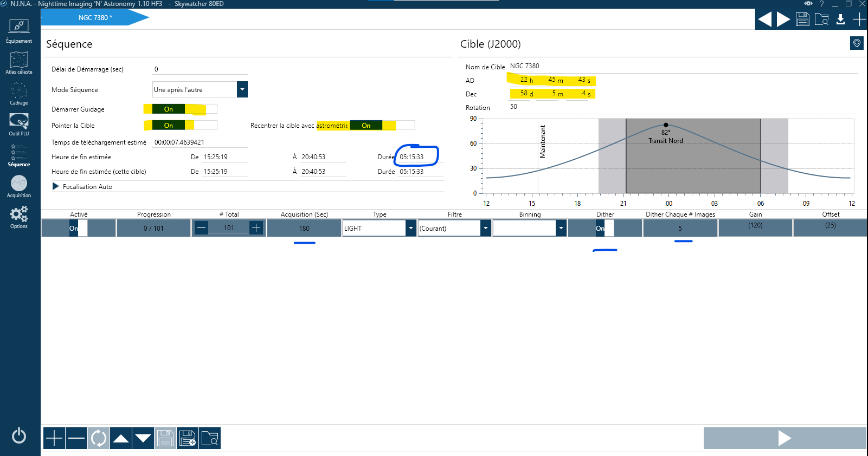Open the Acquisition screen
Viewport: 868px width, 456px height.
point(19,186)
